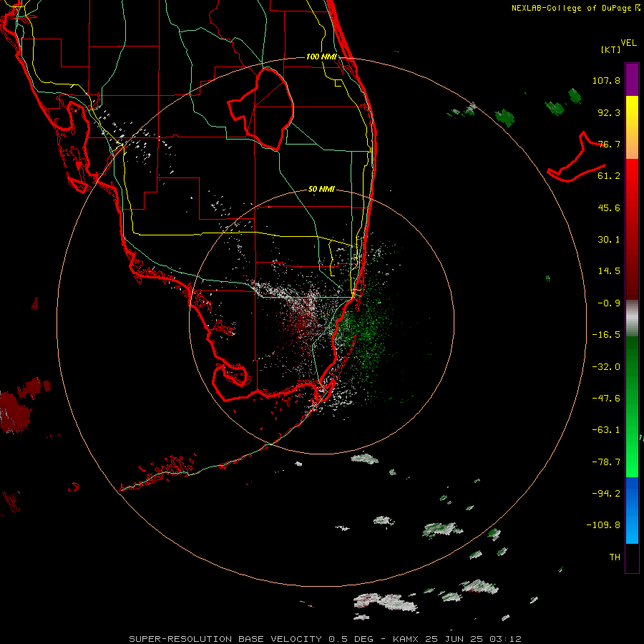Pick the purple segment of the velocity color bar
The image size is (644, 644).
[632, 79]
